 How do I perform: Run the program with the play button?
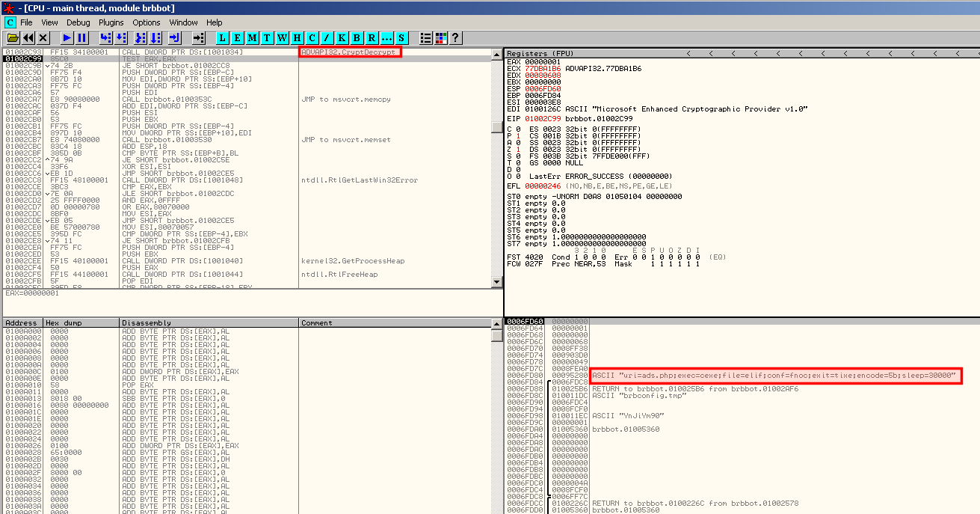pos(67,37)
